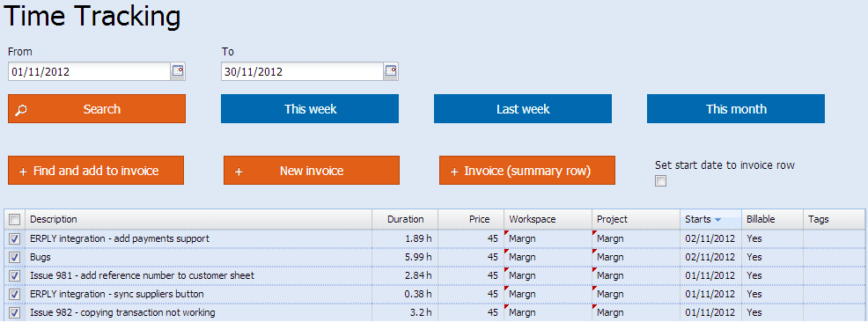Click the Starts column sort arrow

(718, 220)
